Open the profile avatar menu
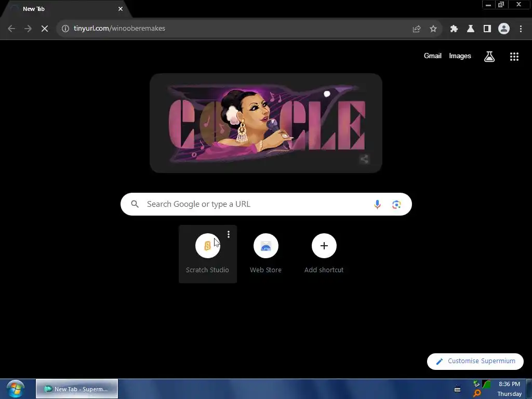 coord(504,29)
